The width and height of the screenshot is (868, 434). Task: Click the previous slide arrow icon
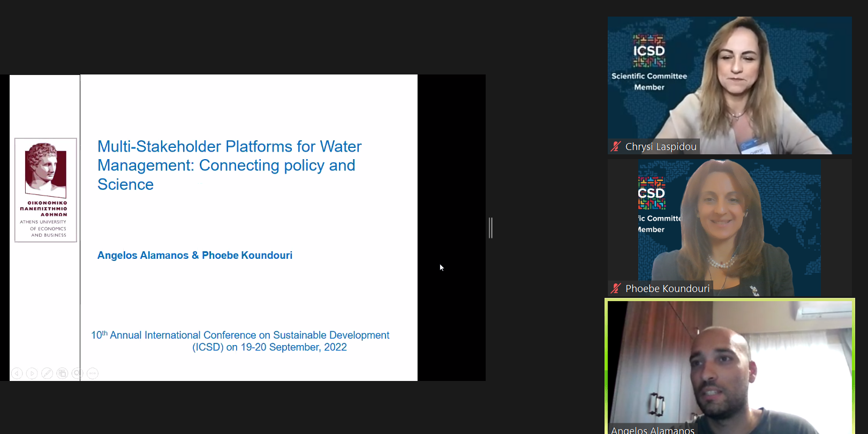point(17,373)
